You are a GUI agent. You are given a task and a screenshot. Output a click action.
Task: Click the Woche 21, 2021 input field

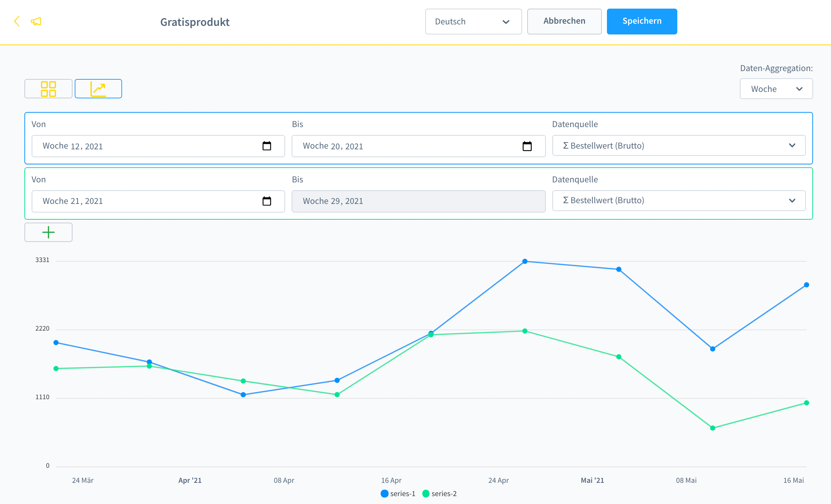158,201
